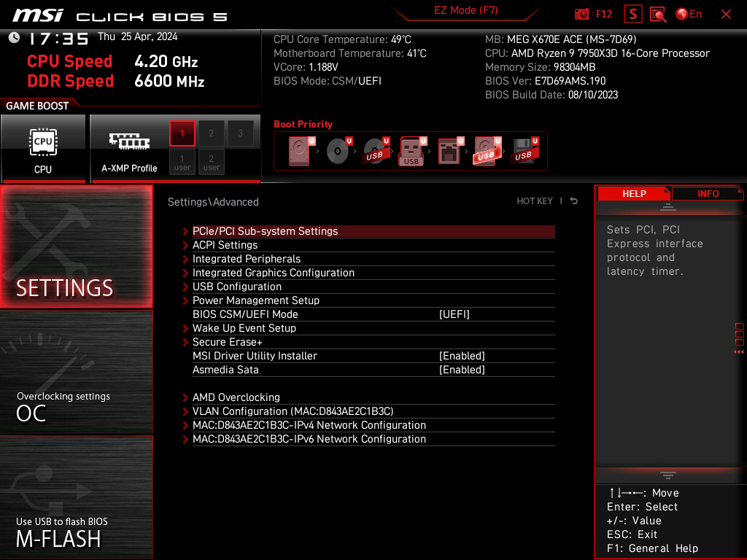Click the scroll-up handle in help panel
Screen dimensions: 747x560
coord(668,206)
